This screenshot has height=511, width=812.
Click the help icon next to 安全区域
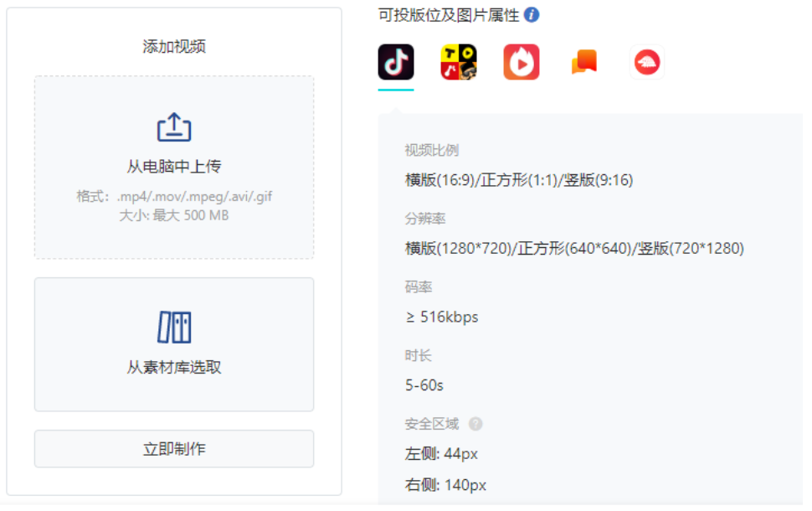coord(475,424)
